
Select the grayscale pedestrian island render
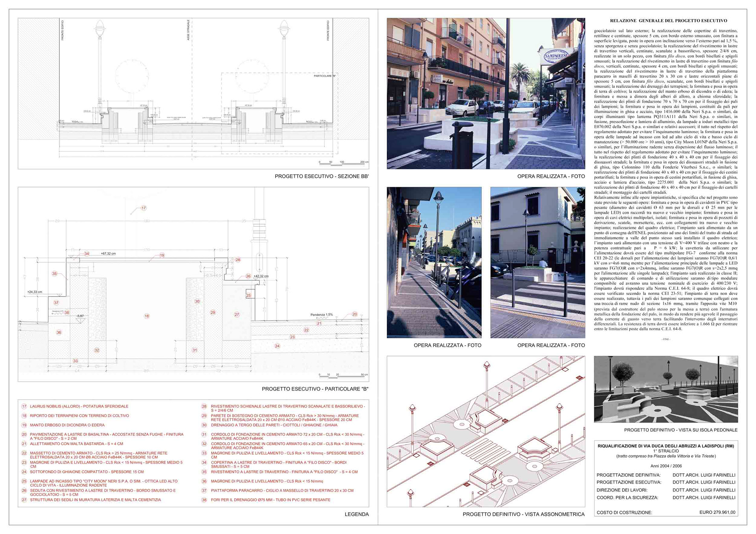(x=666, y=389)
